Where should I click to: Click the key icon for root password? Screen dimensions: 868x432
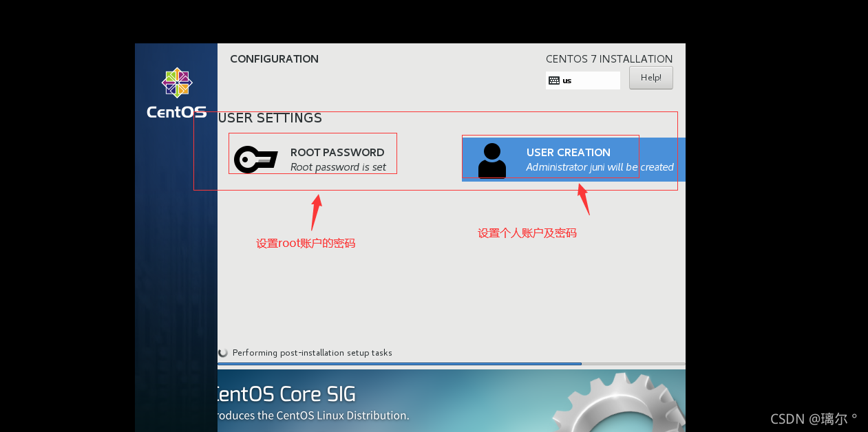pyautogui.click(x=255, y=160)
